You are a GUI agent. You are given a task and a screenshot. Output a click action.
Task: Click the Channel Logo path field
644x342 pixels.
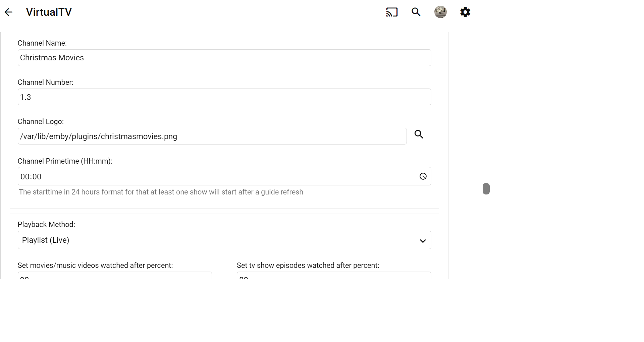tap(212, 136)
